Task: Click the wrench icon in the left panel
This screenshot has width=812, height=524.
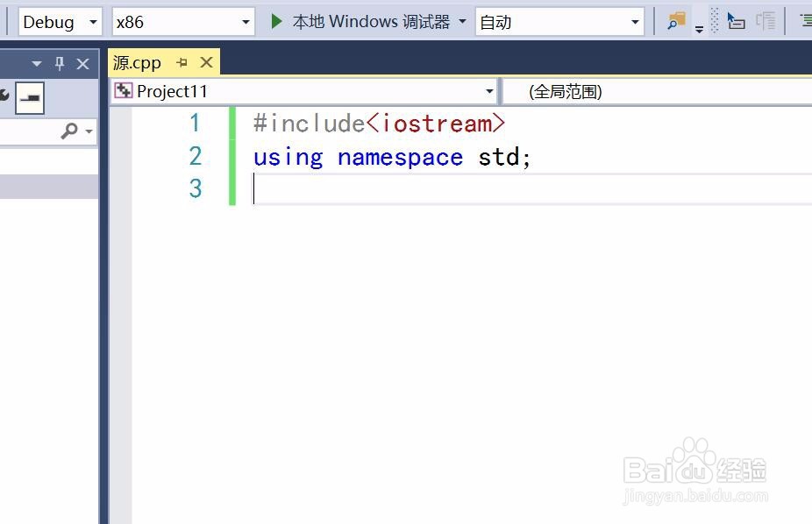Action: coord(4,96)
